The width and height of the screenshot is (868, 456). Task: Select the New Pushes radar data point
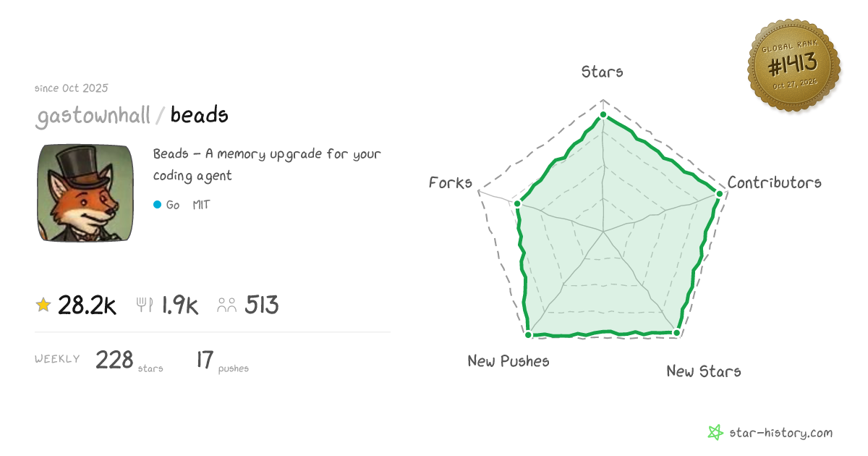point(529,334)
